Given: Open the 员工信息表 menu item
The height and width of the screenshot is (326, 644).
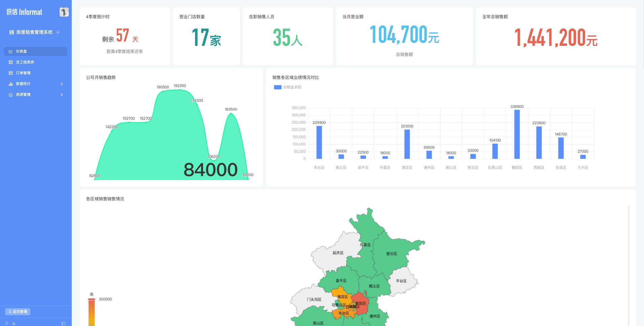Looking at the screenshot, I should pyautogui.click(x=25, y=62).
